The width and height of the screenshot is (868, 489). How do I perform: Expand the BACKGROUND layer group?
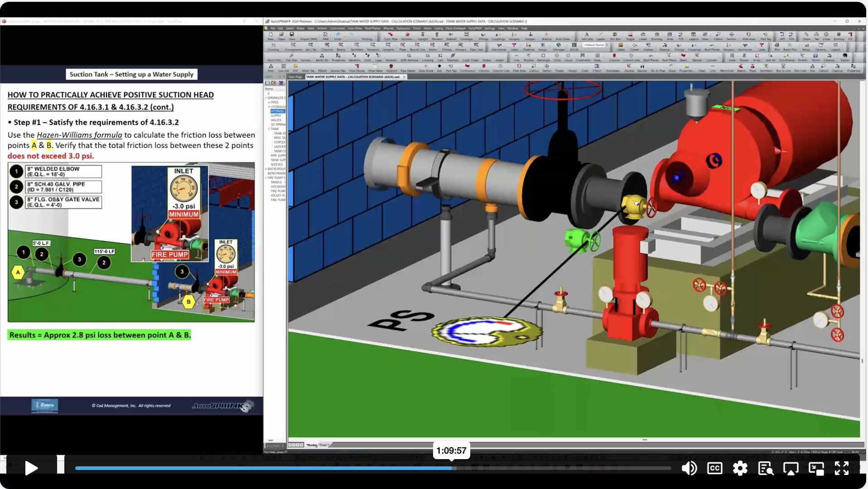point(266,169)
